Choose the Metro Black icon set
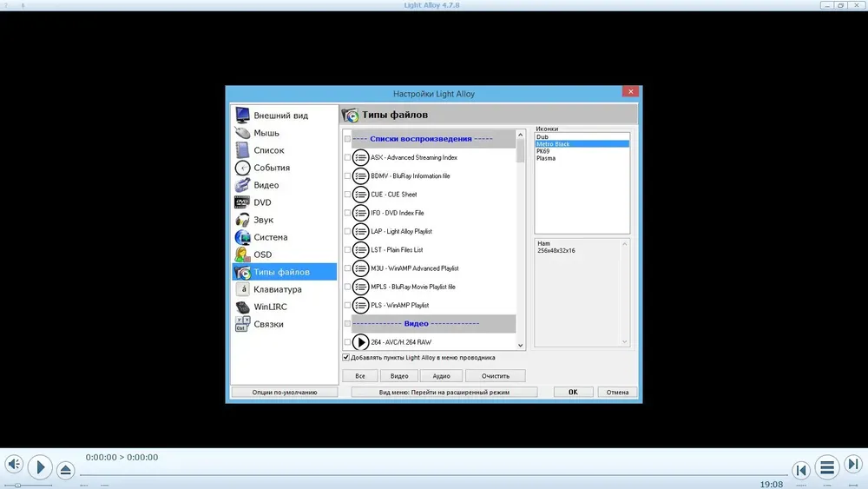This screenshot has height=489, width=868. coord(582,144)
